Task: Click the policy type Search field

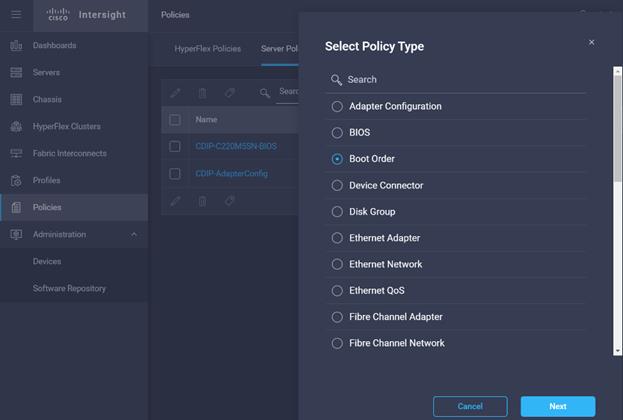Action: pyautogui.click(x=456, y=79)
